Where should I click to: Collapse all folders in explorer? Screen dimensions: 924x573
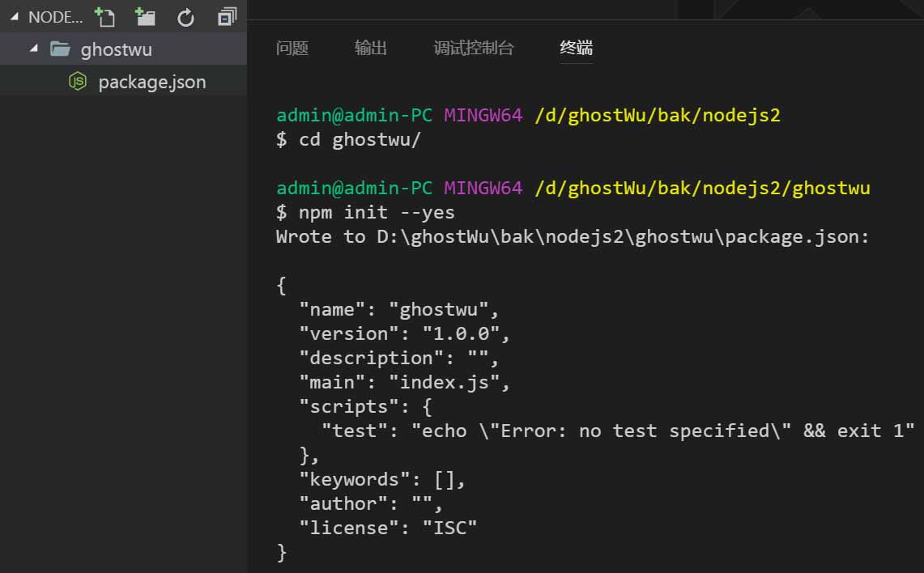[228, 17]
